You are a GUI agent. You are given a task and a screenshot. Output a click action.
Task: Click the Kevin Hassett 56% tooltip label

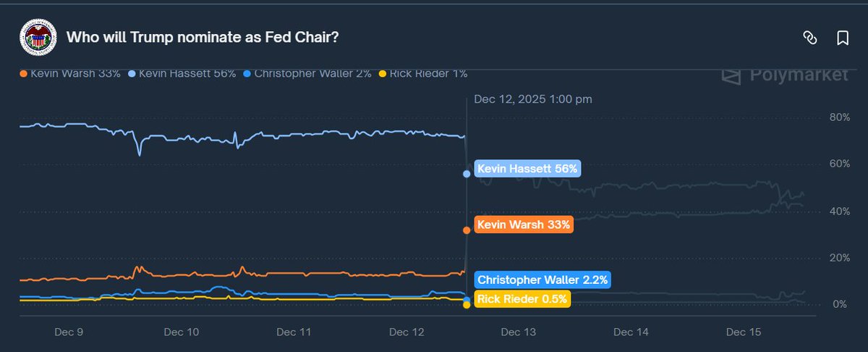click(527, 169)
